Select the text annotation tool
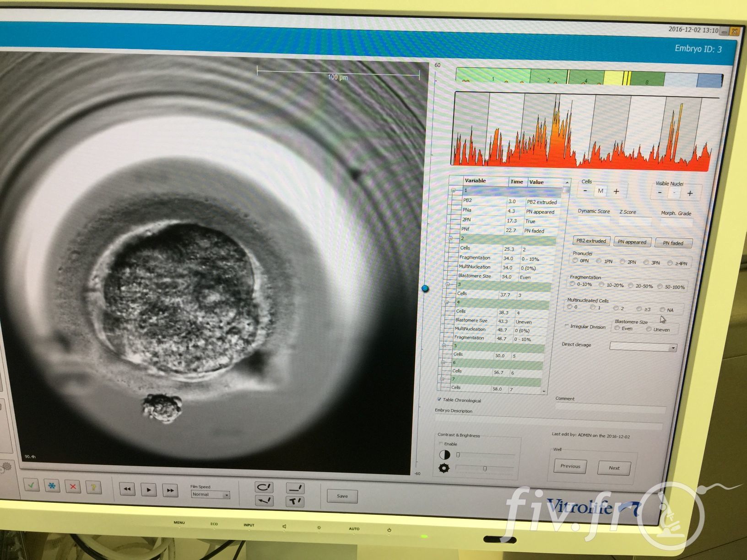Screen dimensions: 747x560 pyautogui.click(x=295, y=501)
